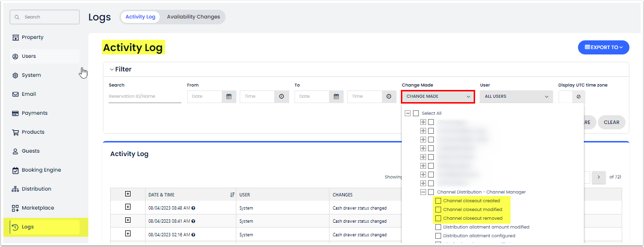This screenshot has width=644, height=247.
Task: Tick the Channel closeout modified checkbox
Action: point(438,210)
